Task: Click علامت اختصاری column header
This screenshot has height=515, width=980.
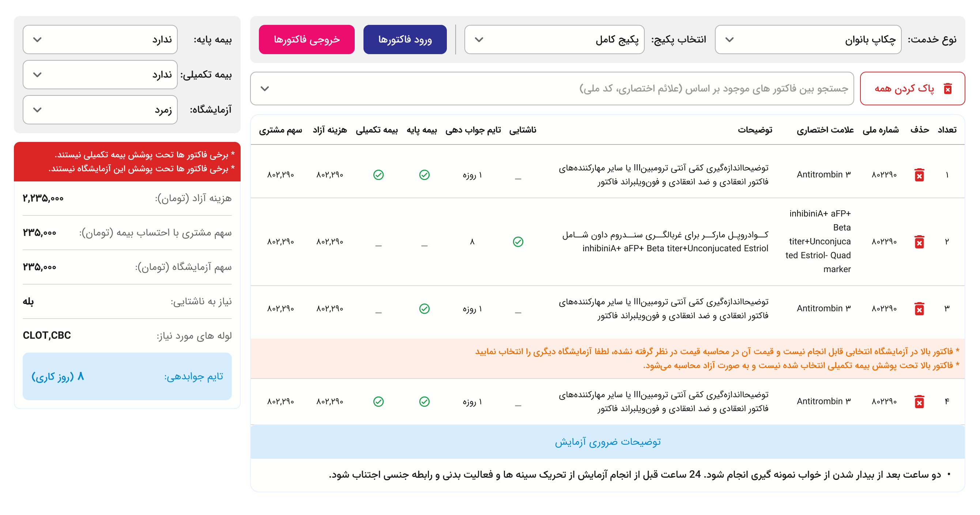Action: click(825, 130)
